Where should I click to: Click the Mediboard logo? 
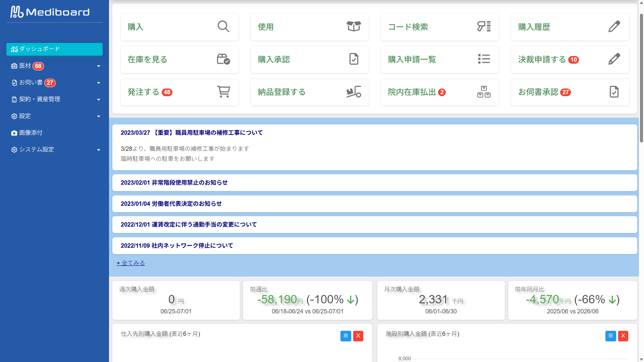tap(50, 12)
